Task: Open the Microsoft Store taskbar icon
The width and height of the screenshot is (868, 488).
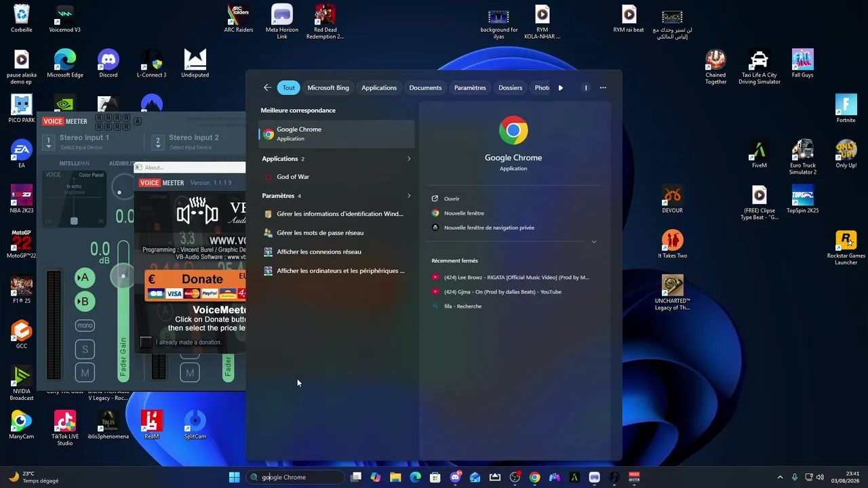Action: [435, 477]
